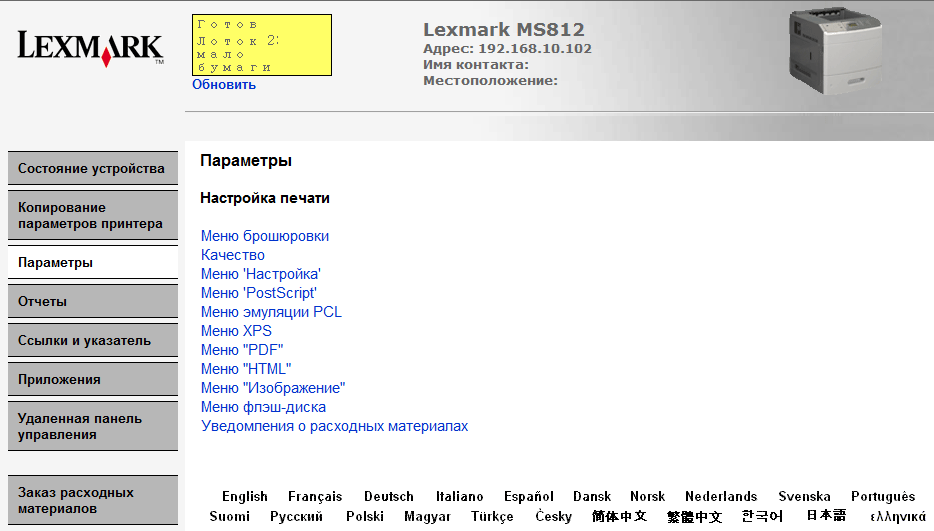The image size is (934, 531).
Task: Click the Имя контакта: label
Action: pyautogui.click(x=476, y=64)
